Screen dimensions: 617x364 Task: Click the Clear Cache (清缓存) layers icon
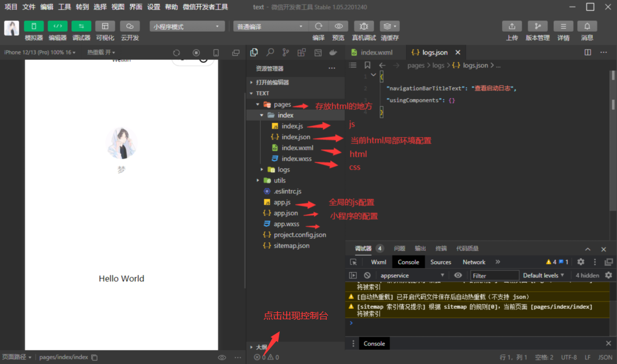coord(390,26)
